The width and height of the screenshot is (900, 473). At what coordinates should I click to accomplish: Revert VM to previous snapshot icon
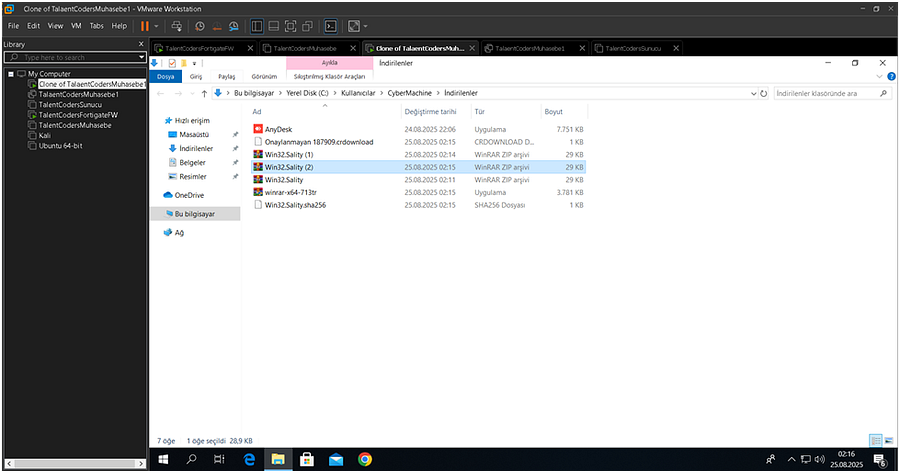[217, 26]
